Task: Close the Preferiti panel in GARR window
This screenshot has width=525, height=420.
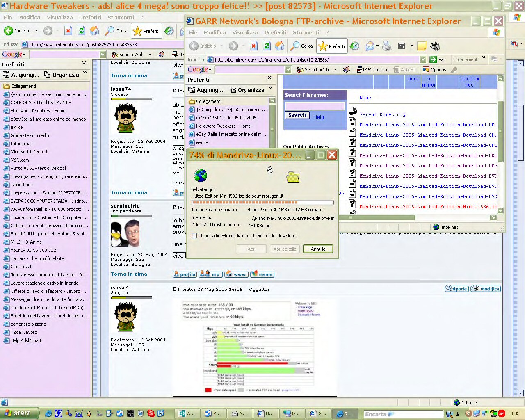Action: (269, 78)
